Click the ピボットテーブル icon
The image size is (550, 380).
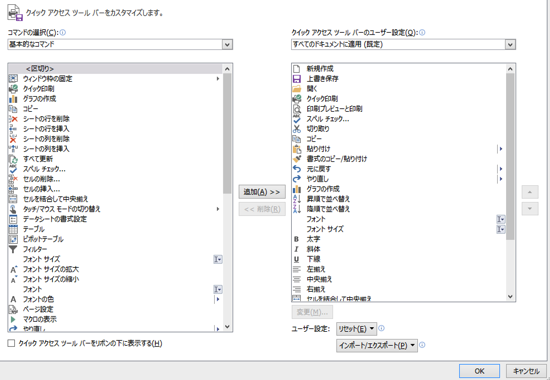[13, 239]
